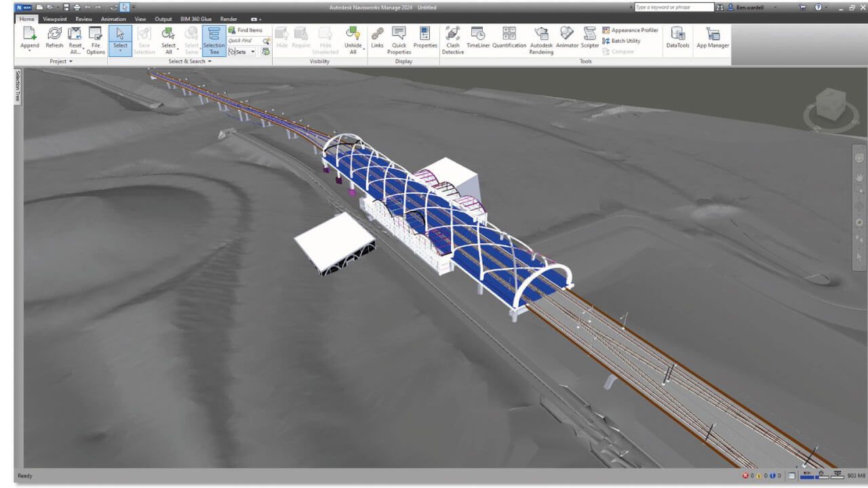Screen dimensions: 868x488
Task: Click the New file icon in quick access toolbar
Action: [40, 7]
